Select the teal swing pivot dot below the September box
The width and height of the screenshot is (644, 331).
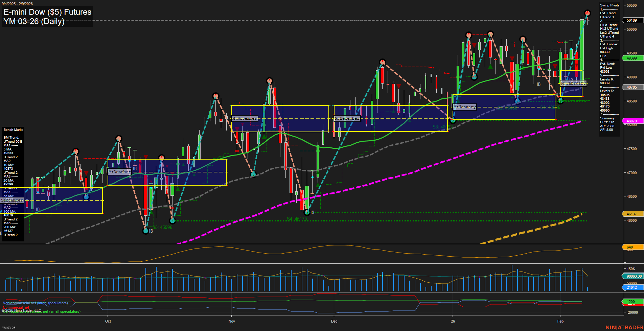(86, 197)
